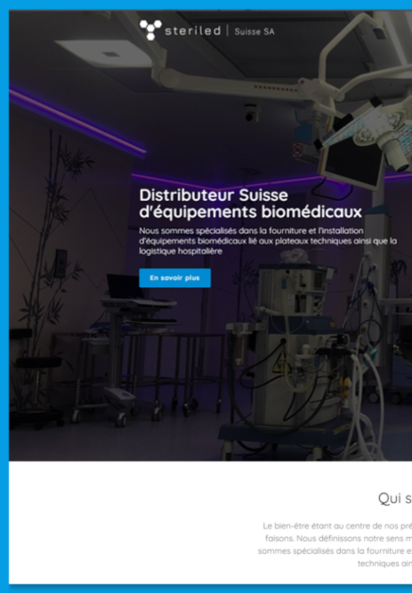Select the 'Suisse SA' header text
Image resolution: width=412 pixels, height=593 pixels.
tap(254, 31)
